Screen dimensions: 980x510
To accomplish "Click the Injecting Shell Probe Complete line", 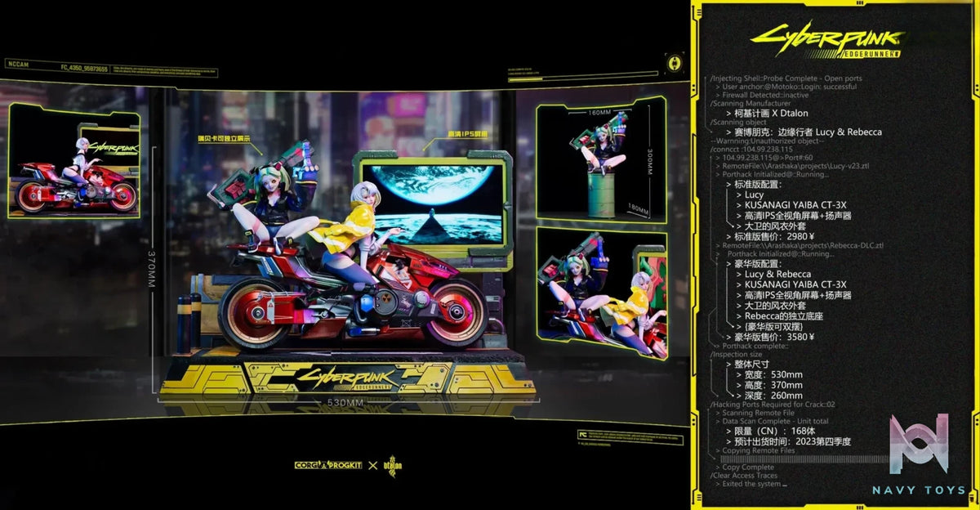I will tap(786, 78).
